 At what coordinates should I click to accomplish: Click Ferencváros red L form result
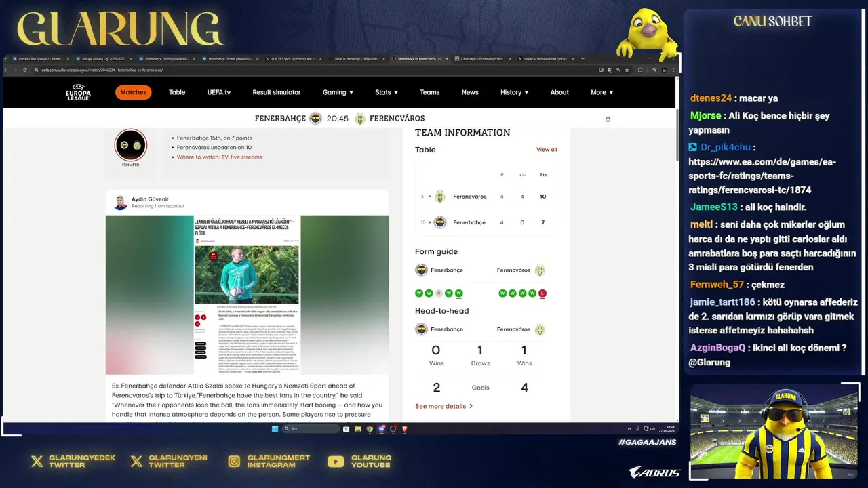click(542, 293)
